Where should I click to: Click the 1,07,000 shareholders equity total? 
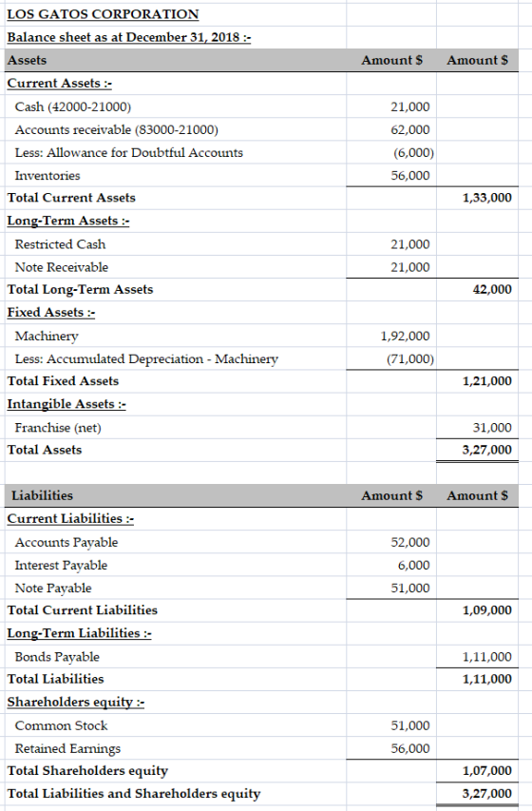(x=487, y=771)
